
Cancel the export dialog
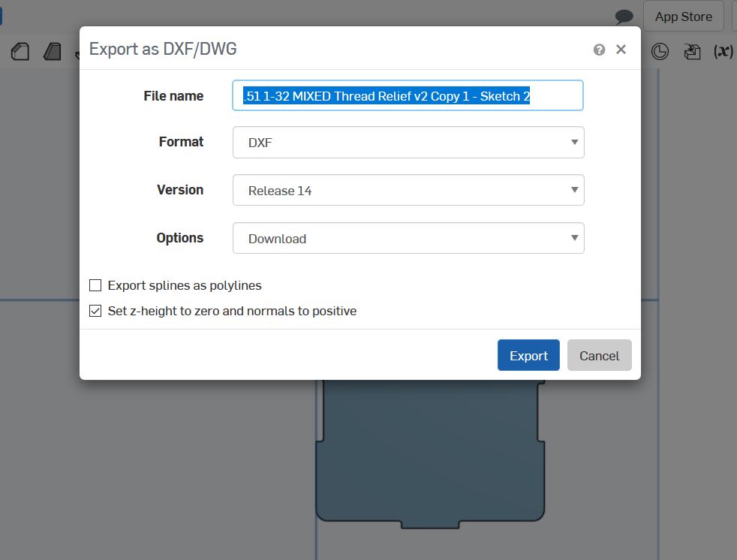(x=600, y=356)
